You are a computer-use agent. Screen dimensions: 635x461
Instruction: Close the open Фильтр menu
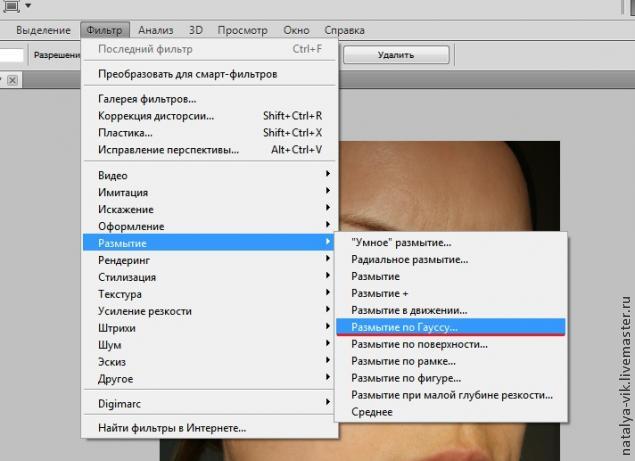pos(104,30)
